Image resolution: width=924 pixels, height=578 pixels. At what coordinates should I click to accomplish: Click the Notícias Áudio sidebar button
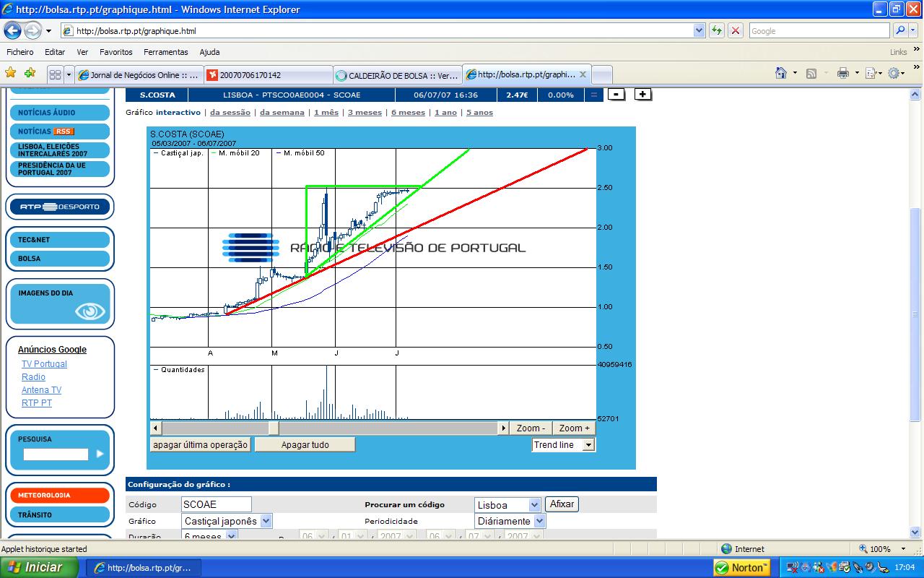coord(60,113)
